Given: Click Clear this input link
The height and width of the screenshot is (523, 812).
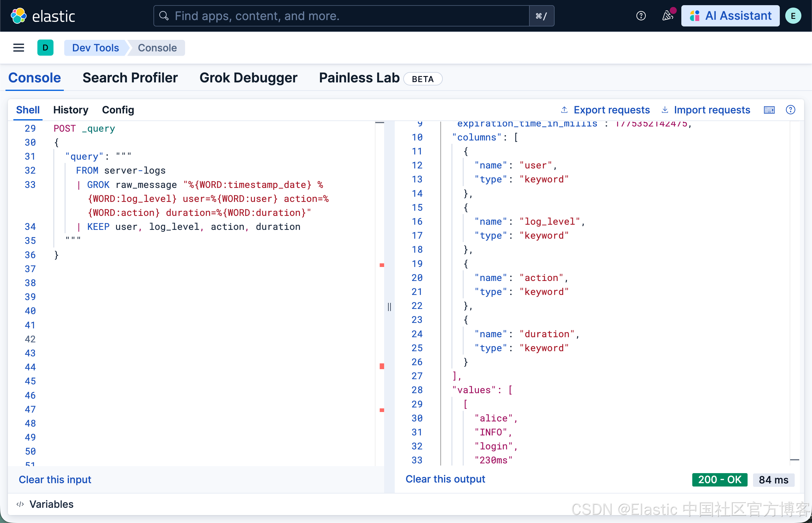Looking at the screenshot, I should tap(55, 479).
